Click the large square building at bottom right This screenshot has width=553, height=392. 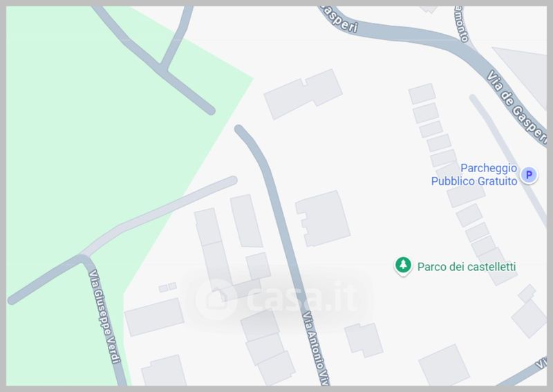[x=444, y=366]
